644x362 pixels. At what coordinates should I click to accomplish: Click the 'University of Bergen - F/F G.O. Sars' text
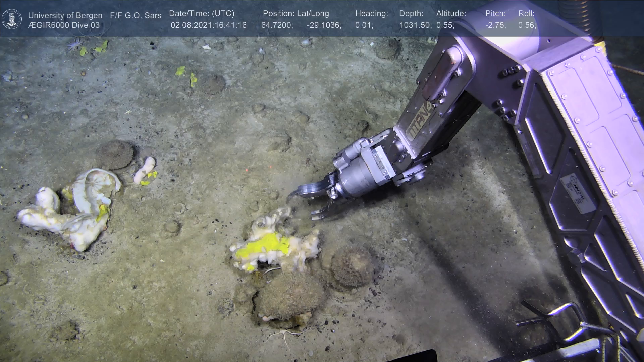coord(95,15)
